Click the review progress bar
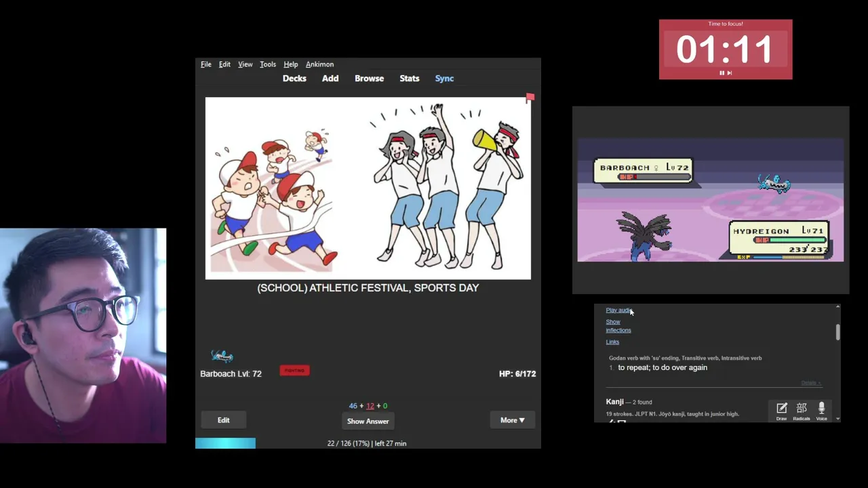868x488 pixels. coord(225,443)
